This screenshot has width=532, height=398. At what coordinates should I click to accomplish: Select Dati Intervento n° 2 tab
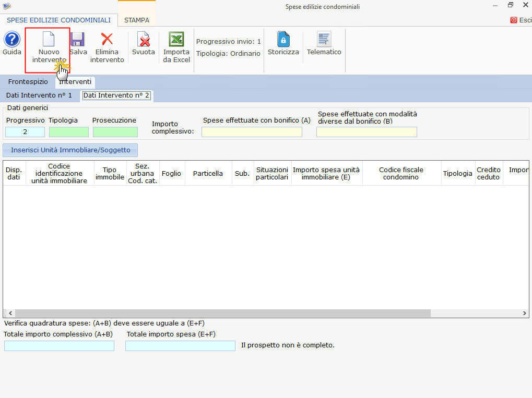pyautogui.click(x=116, y=95)
